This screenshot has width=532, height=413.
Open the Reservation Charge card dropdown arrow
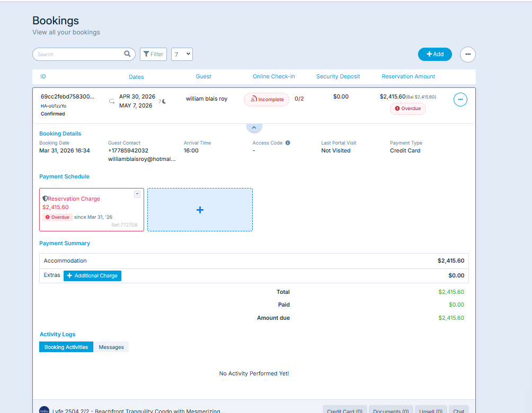[x=137, y=194]
